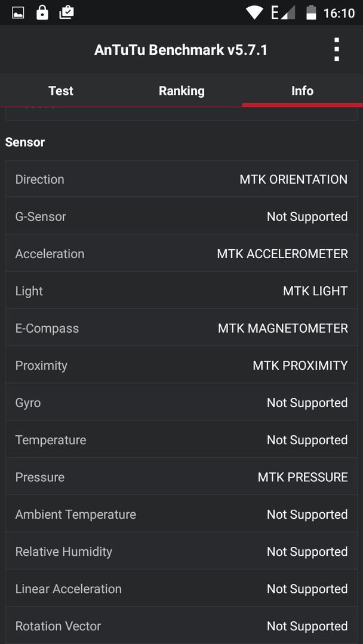Tap the battery icon in status bar
The height and width of the screenshot is (644, 363).
[x=311, y=13]
